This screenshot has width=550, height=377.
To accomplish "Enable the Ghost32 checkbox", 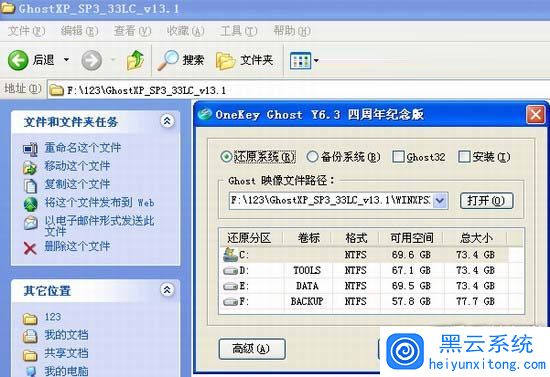I will (398, 156).
